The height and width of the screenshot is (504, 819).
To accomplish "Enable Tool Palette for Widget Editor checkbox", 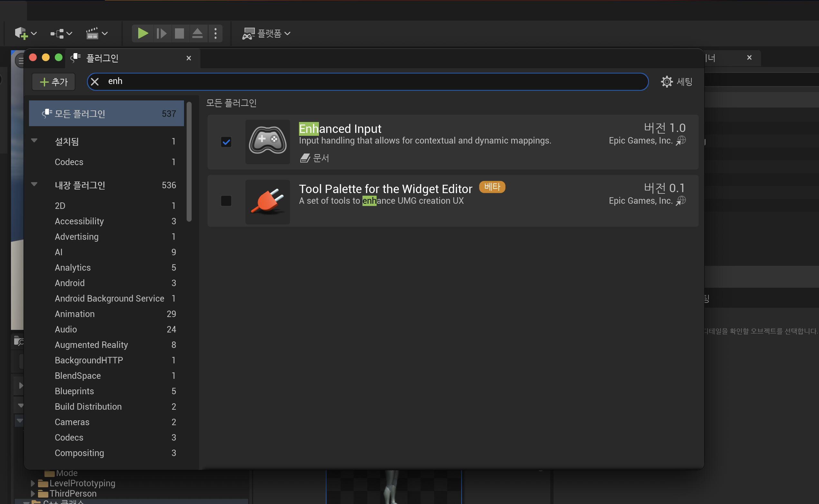I will [x=226, y=201].
